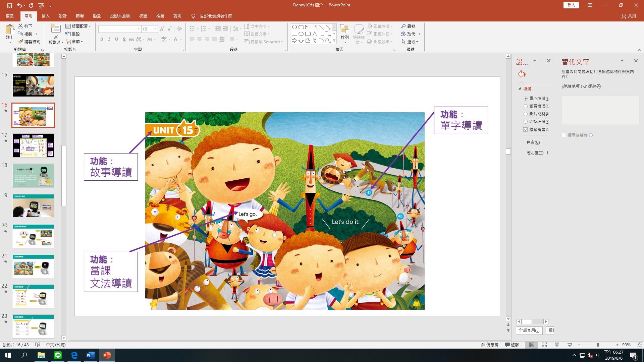Click the Apply to All 全部套用 button
The width and height of the screenshot is (644, 362).
point(529,330)
